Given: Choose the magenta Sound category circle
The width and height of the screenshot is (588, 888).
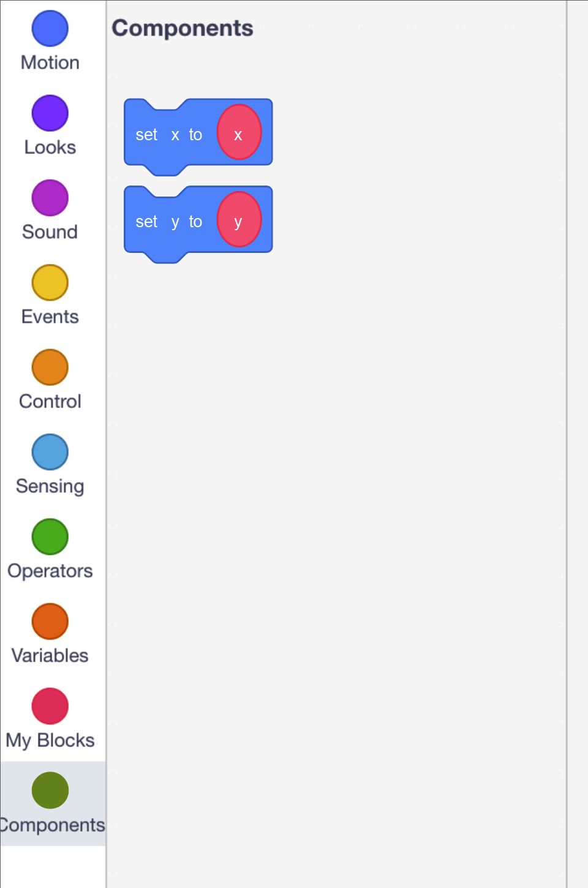Looking at the screenshot, I should tap(50, 198).
